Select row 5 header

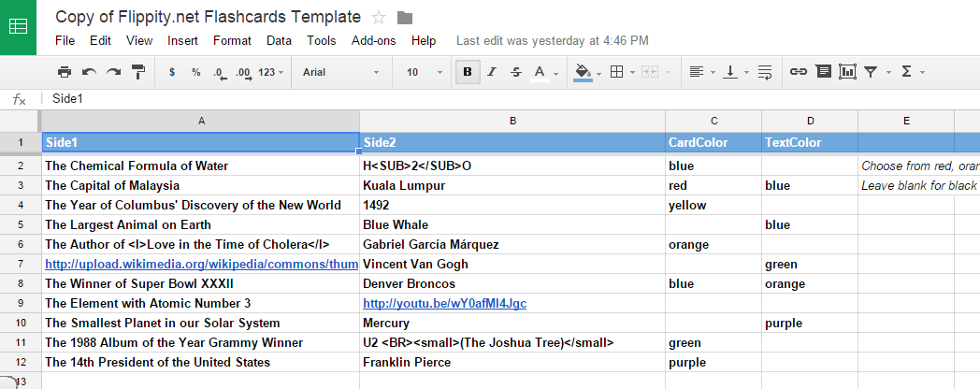20,224
